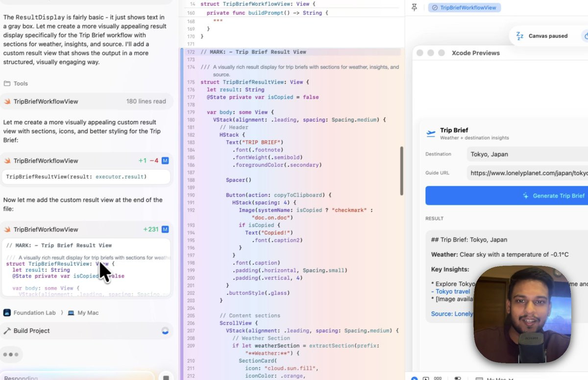Click 'Text("Copied!")' code line
This screenshot has height=380, width=588.
pos(268,233)
